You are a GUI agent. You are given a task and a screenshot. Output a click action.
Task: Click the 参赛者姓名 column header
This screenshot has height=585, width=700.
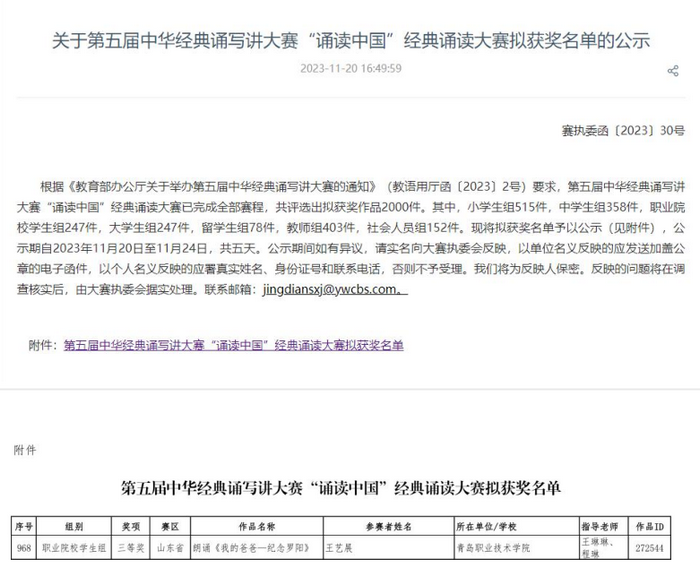(x=388, y=526)
